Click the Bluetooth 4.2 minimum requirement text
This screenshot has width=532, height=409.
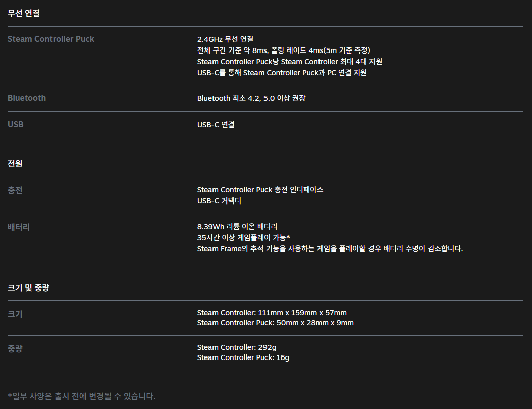pos(251,98)
